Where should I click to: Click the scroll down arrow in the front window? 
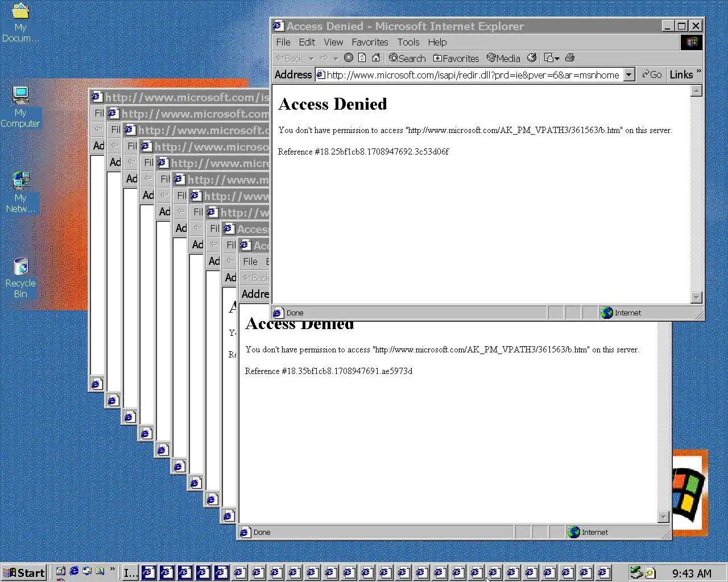pos(696,297)
